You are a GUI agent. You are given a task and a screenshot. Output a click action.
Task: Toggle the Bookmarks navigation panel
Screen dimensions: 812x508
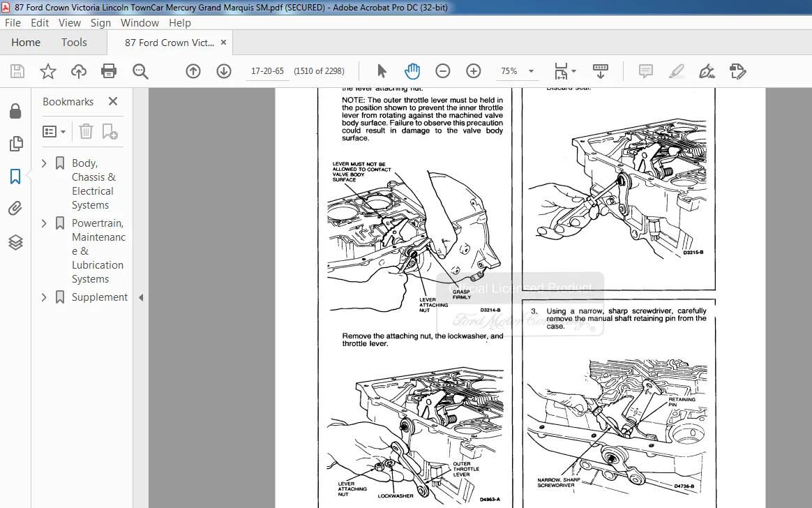15,176
